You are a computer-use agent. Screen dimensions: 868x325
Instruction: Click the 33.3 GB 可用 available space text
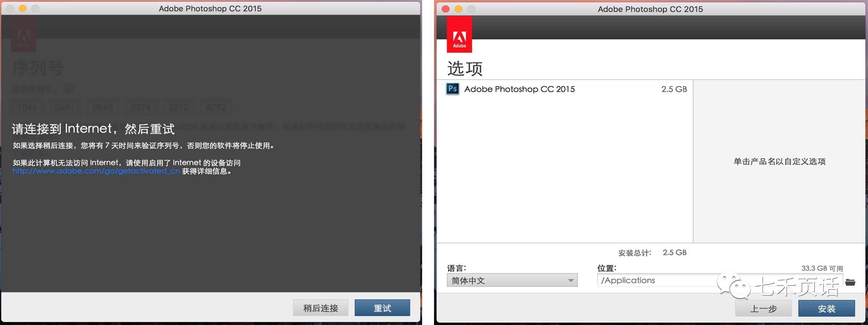click(822, 268)
